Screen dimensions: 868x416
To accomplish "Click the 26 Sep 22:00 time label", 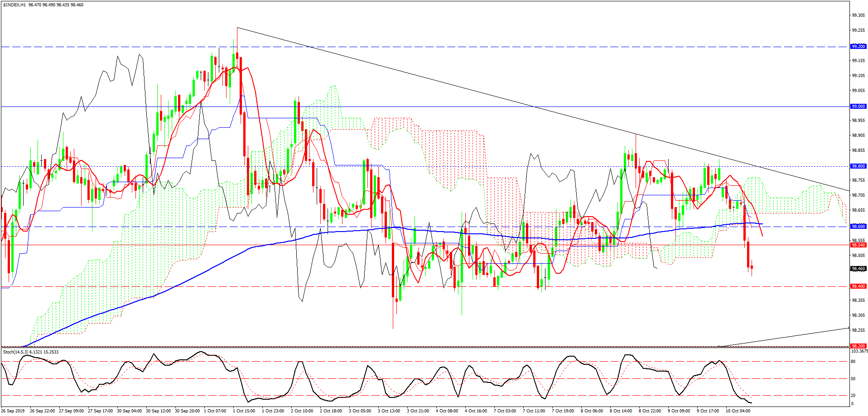I will click(43, 411).
